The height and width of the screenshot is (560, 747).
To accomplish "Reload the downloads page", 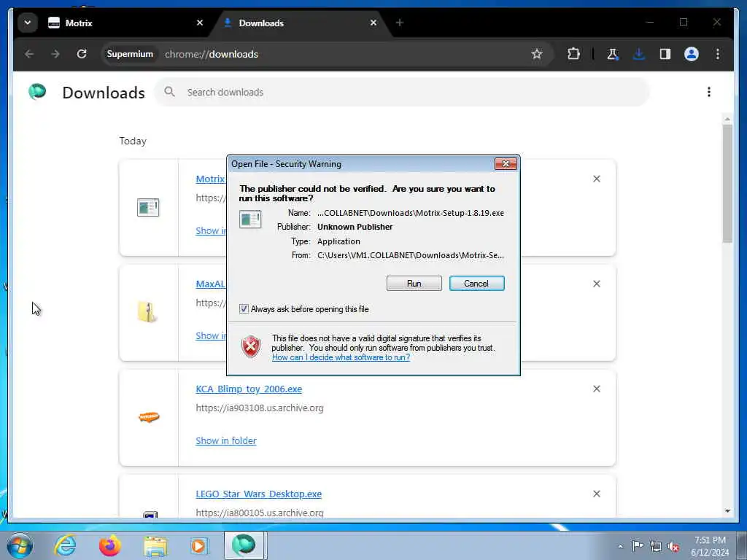I will [x=82, y=54].
